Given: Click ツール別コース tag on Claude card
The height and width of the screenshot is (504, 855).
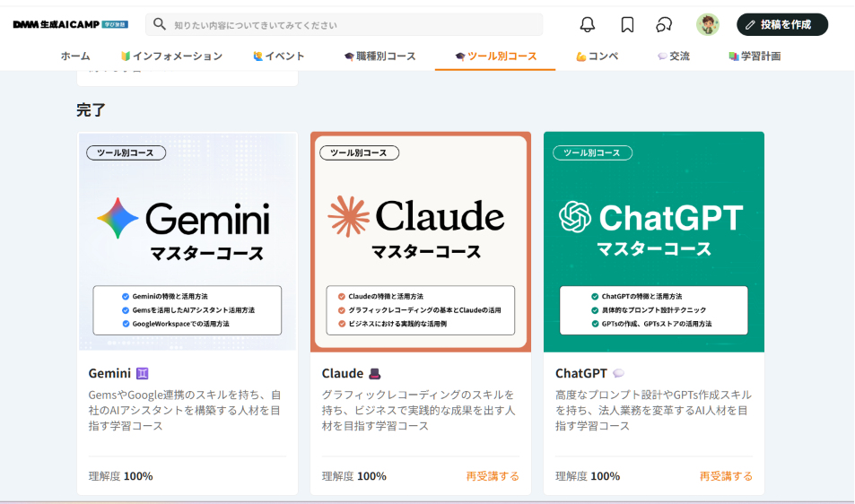Looking at the screenshot, I should click(x=359, y=152).
